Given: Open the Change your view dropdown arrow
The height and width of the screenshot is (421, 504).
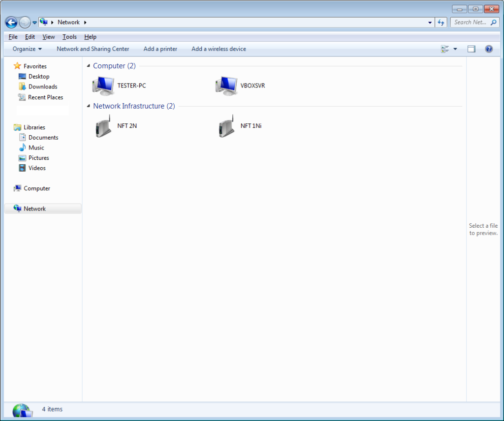Looking at the screenshot, I should [x=455, y=49].
